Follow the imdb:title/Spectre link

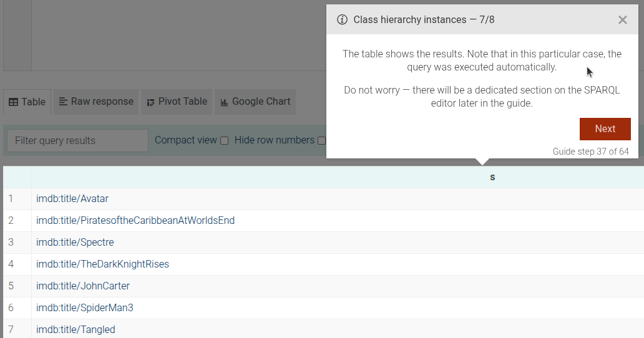(x=75, y=243)
